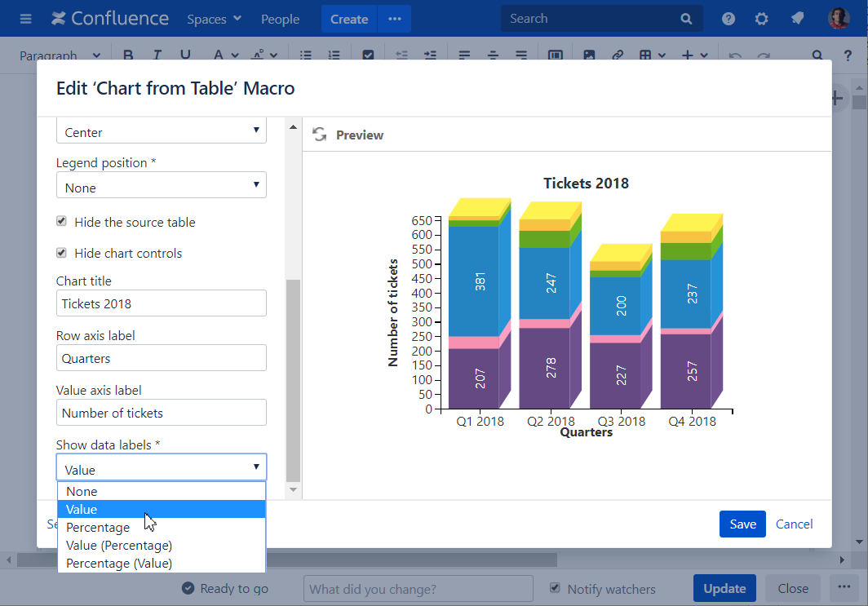Screen dimensions: 868x606
Task: Disable Notify watchers checkbox
Action: coord(556,588)
